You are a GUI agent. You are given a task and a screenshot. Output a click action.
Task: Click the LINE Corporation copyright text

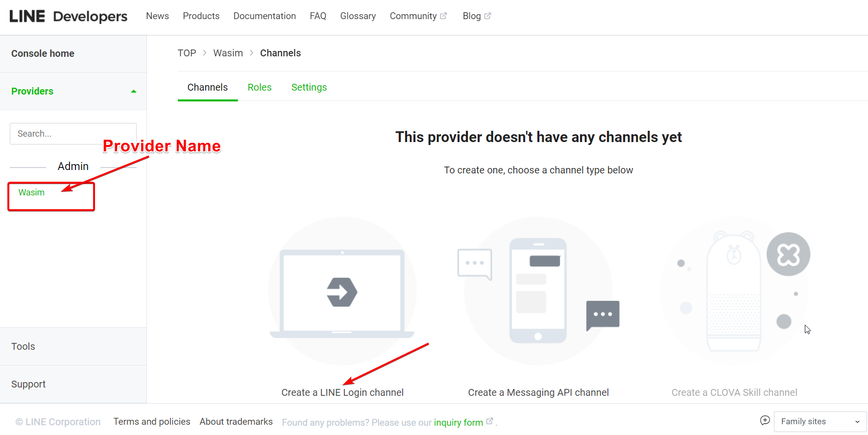(58, 422)
